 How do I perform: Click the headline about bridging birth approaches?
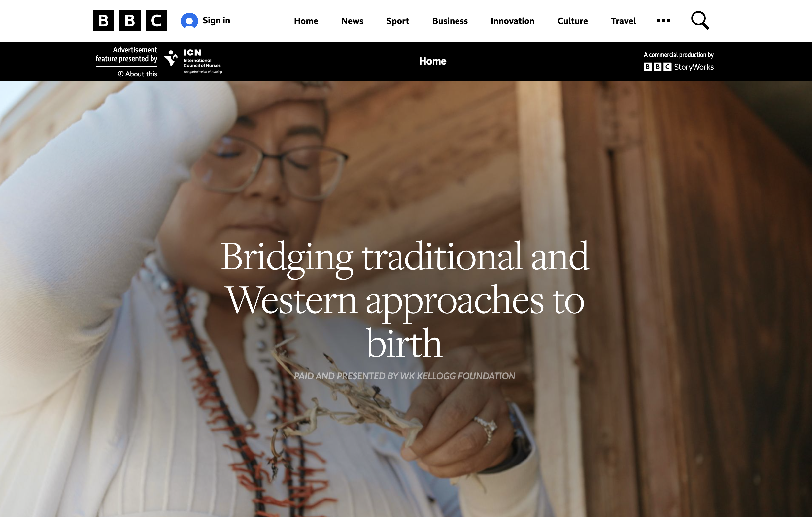point(404,299)
